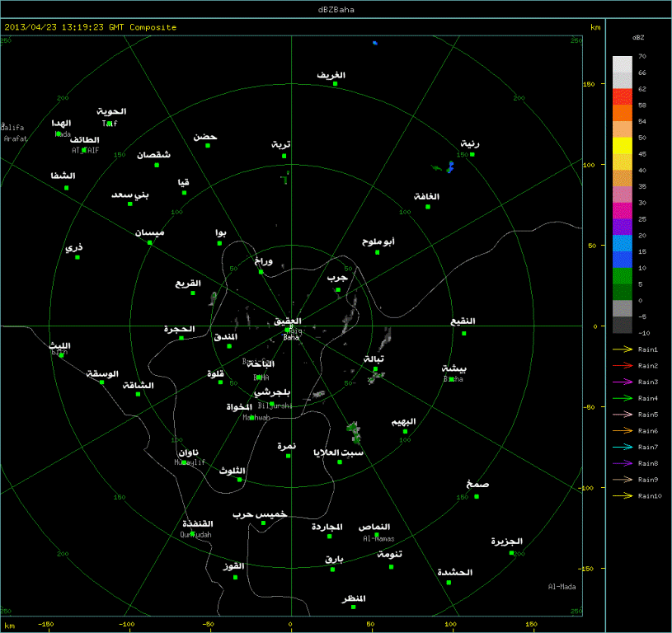672x633 pixels.
Task: Select the green marker under الجزيرة
Action: [x=511, y=553]
